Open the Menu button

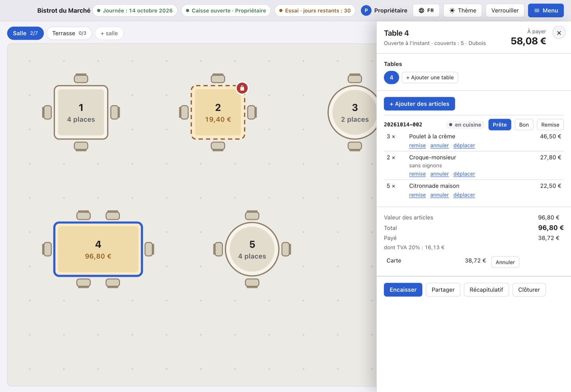(x=546, y=10)
